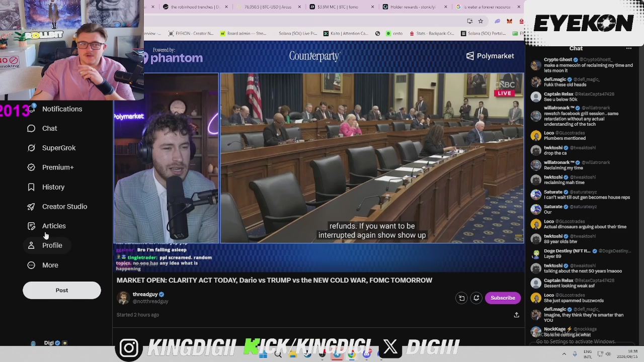Image resolution: width=644 pixels, height=362 pixels.
Task: Open Crypto Ghost's chat avatar
Action: click(x=536, y=65)
